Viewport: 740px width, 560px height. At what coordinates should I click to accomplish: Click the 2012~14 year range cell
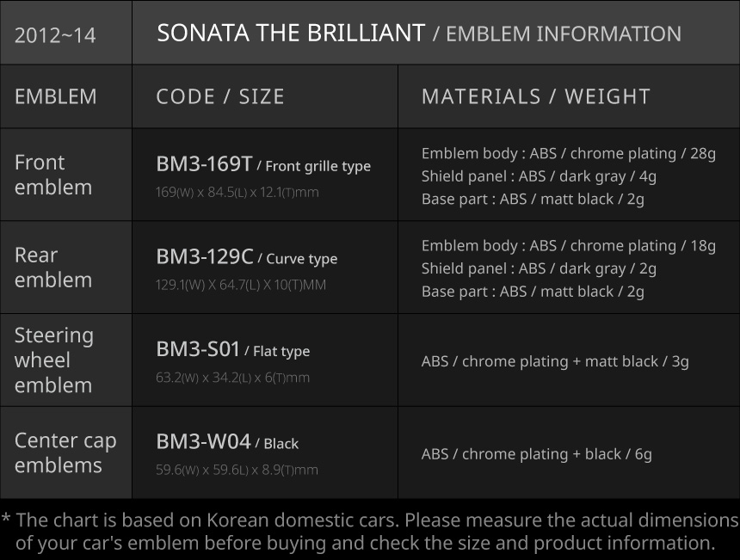tap(55, 35)
